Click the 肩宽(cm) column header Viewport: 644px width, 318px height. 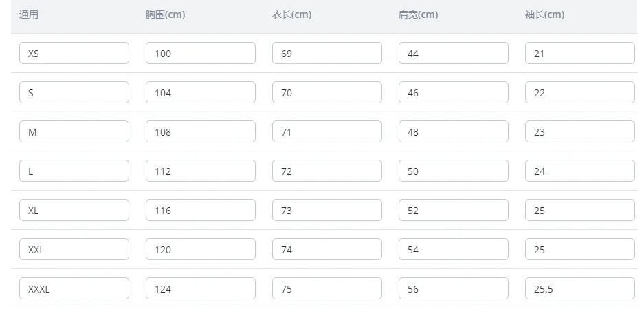click(x=418, y=14)
